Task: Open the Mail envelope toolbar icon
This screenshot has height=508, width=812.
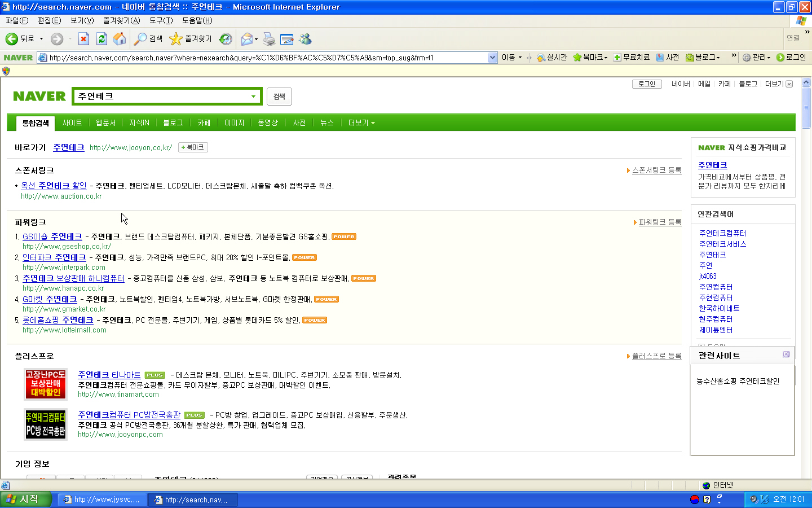Action: (x=246, y=39)
